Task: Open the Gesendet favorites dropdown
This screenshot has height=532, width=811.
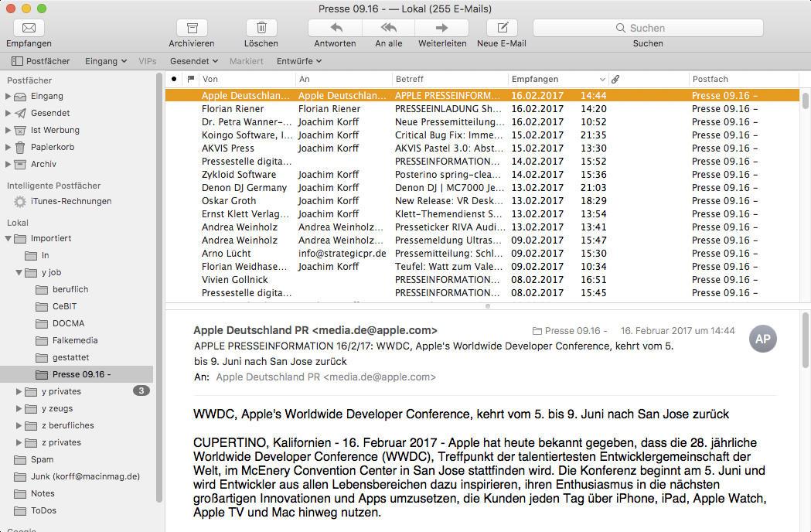Action: (x=194, y=61)
